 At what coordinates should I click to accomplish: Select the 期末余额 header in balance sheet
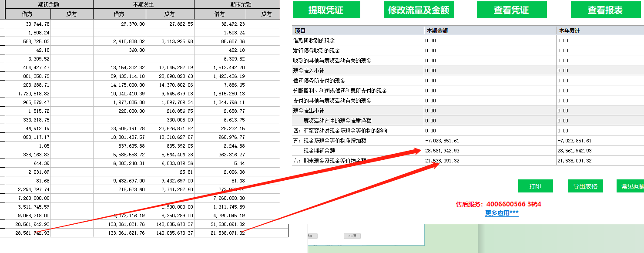coord(241,4)
